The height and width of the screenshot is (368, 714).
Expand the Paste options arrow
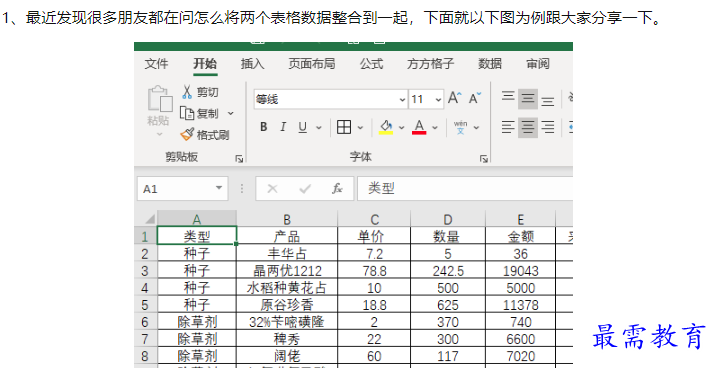[159, 134]
